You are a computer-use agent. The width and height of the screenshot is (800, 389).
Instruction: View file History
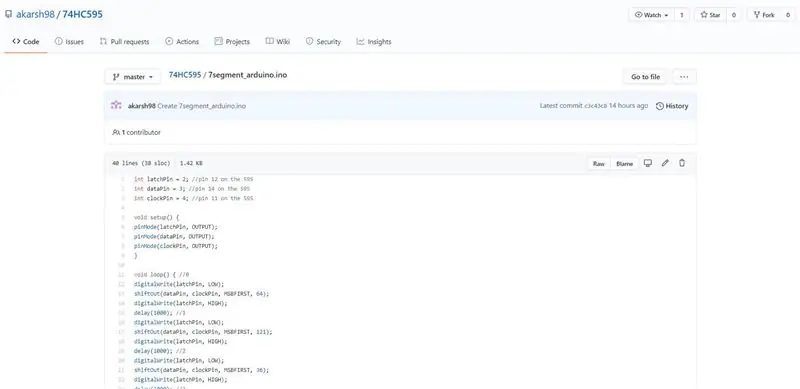point(672,106)
